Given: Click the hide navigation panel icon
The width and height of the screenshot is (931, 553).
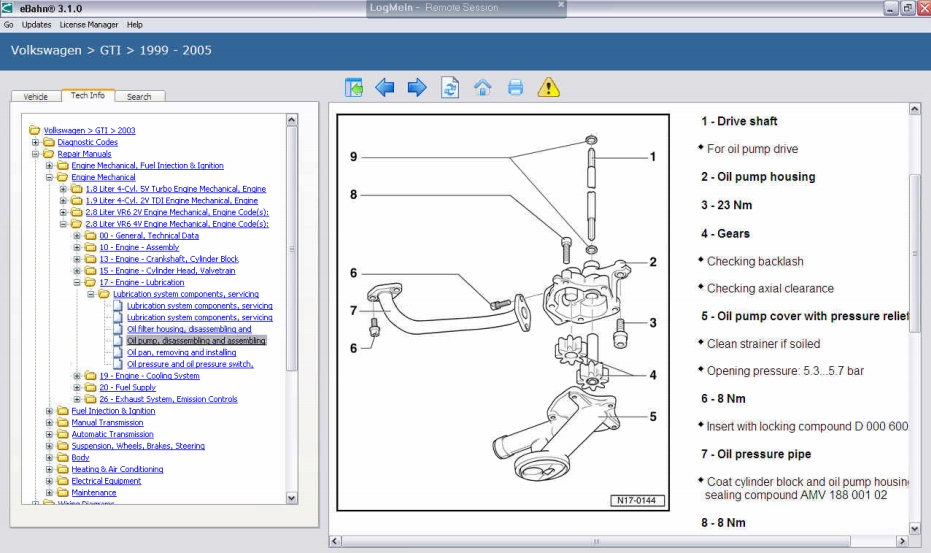Looking at the screenshot, I should pos(354,88).
